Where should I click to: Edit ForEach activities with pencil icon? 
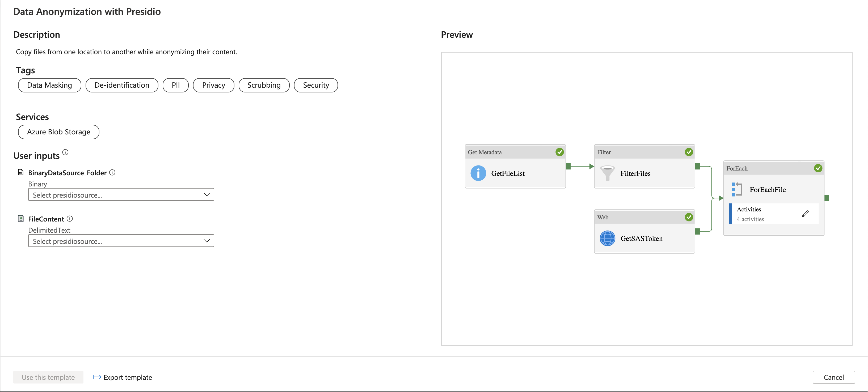805,214
